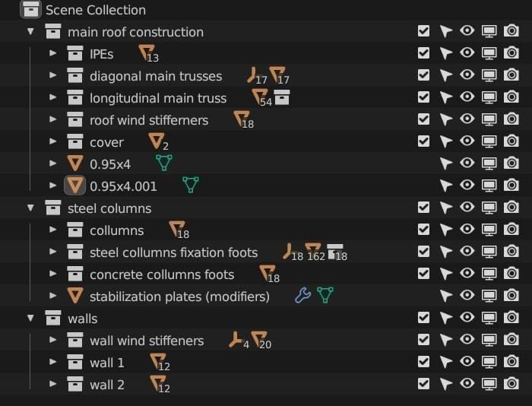The image size is (532, 406).
Task: Select the steel collumns fixation foots item
Action: coord(173,252)
